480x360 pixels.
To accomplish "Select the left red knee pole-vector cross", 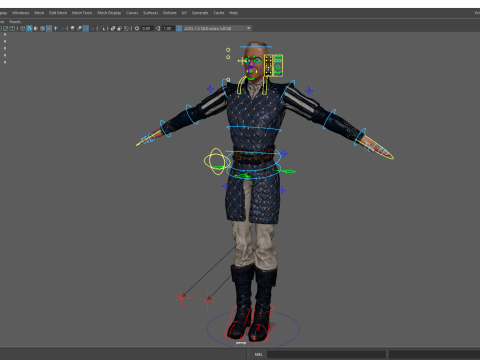I will (182, 296).
